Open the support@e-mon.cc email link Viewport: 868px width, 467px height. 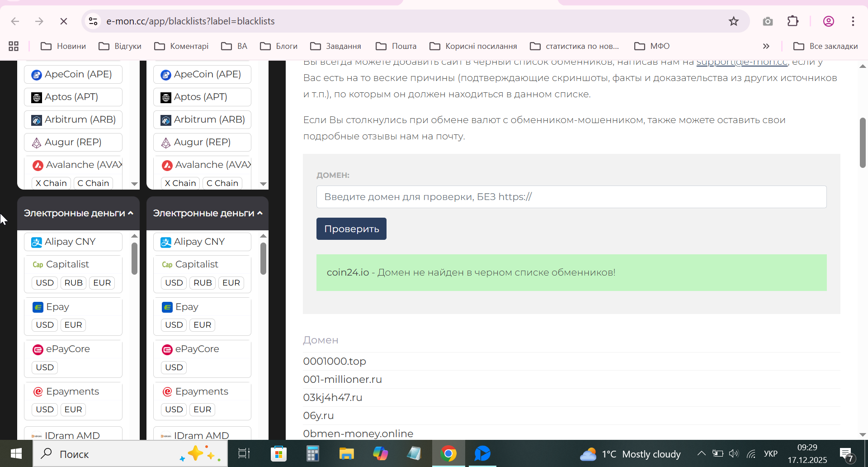point(742,62)
